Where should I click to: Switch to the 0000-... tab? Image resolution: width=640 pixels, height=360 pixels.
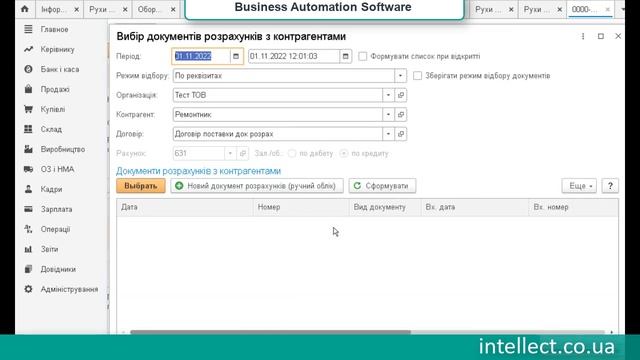[x=585, y=9]
